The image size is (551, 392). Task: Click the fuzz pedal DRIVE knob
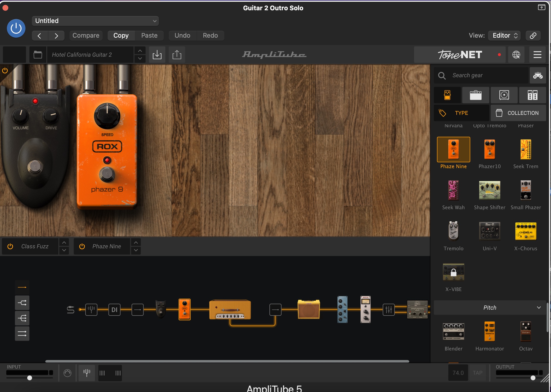point(51,116)
